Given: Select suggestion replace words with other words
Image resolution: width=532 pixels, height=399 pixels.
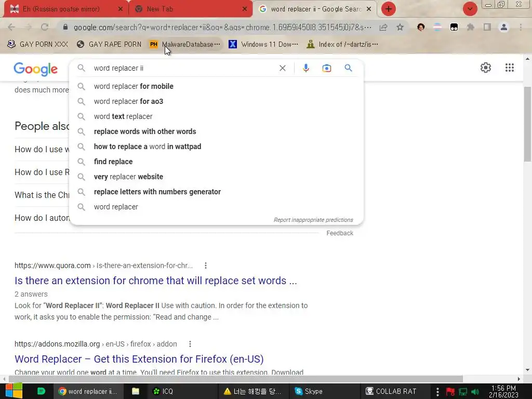Looking at the screenshot, I should [x=216, y=131].
